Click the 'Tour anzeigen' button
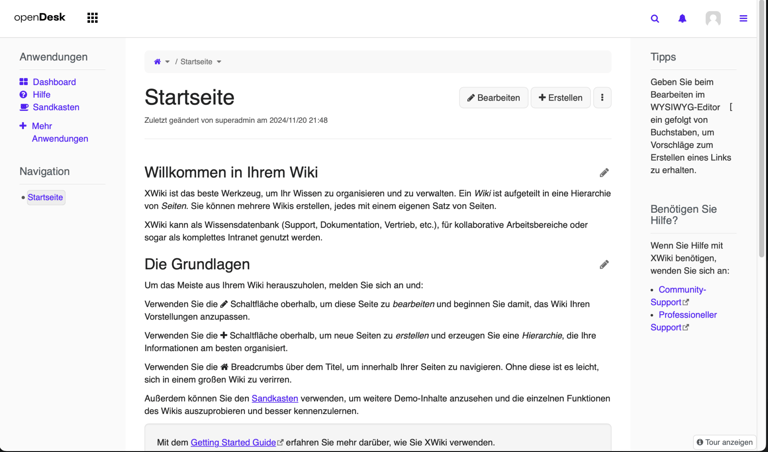Viewport: 768px width, 452px height. click(x=725, y=442)
